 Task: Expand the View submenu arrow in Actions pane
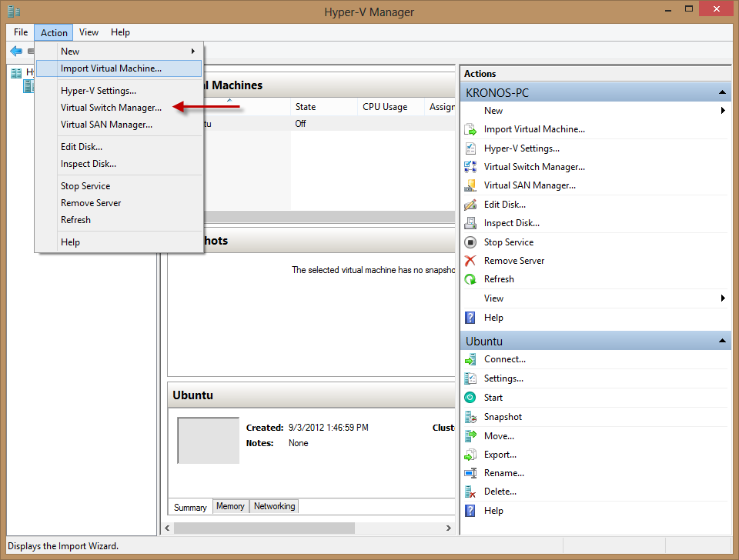coord(723,298)
